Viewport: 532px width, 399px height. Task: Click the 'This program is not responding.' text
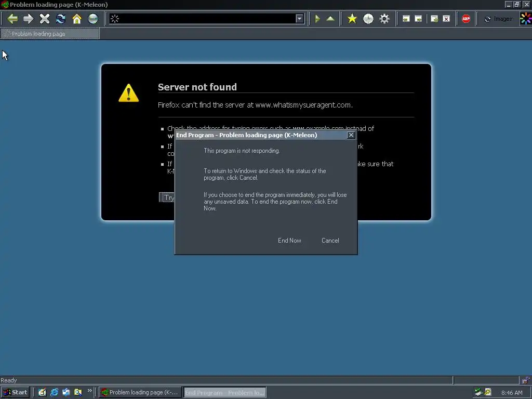[x=242, y=151]
